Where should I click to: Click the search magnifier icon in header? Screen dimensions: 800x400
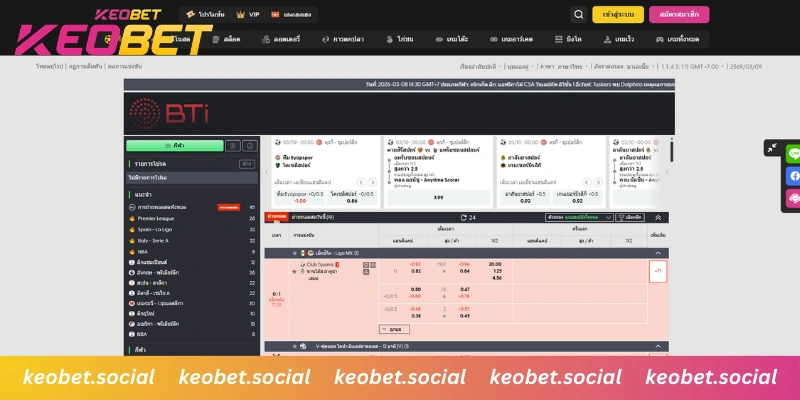579,14
